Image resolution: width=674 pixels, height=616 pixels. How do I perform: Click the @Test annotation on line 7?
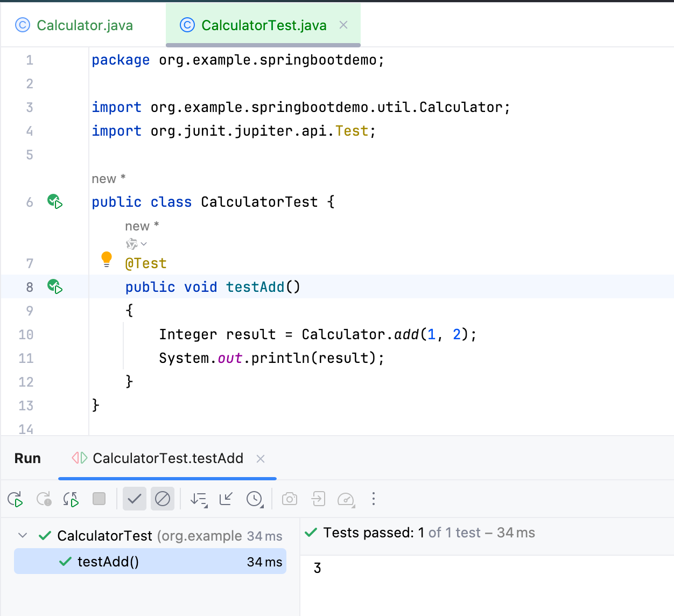point(146,263)
